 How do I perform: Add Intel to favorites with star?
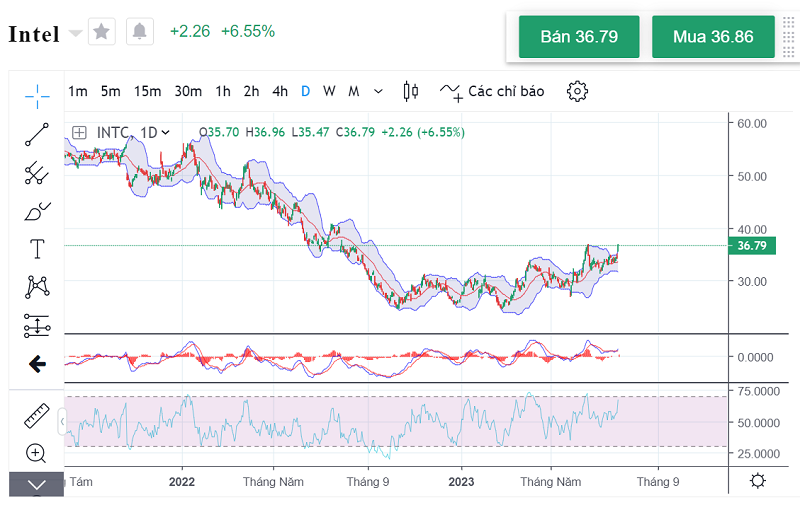click(102, 32)
